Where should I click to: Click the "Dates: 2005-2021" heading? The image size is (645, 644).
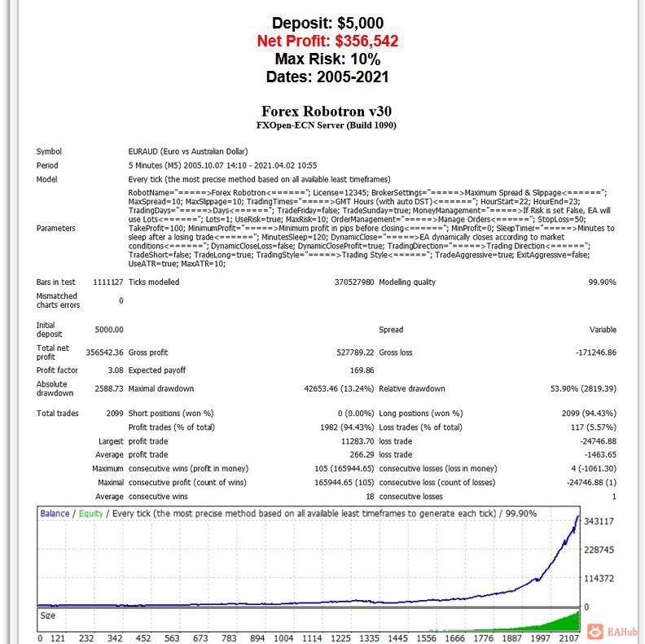coord(327,77)
